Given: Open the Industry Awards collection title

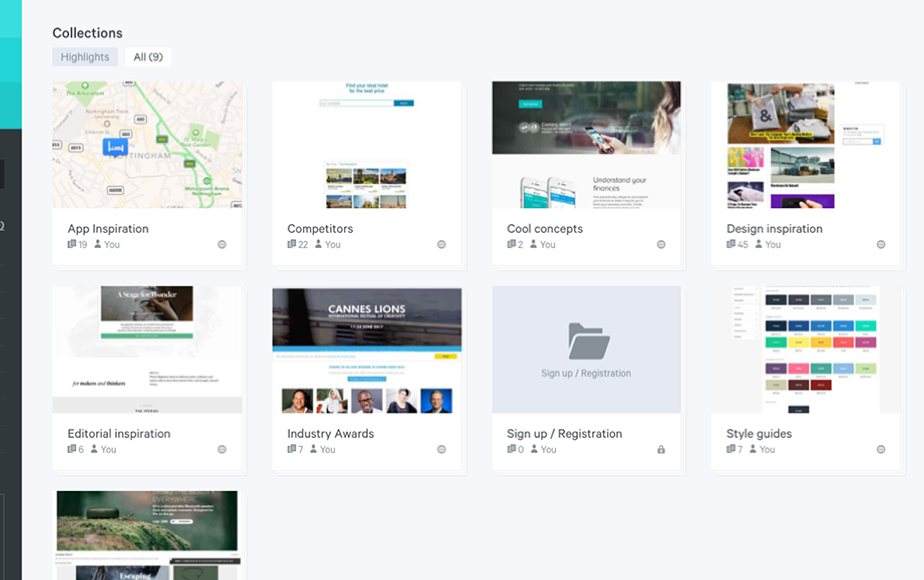Looking at the screenshot, I should [330, 434].
